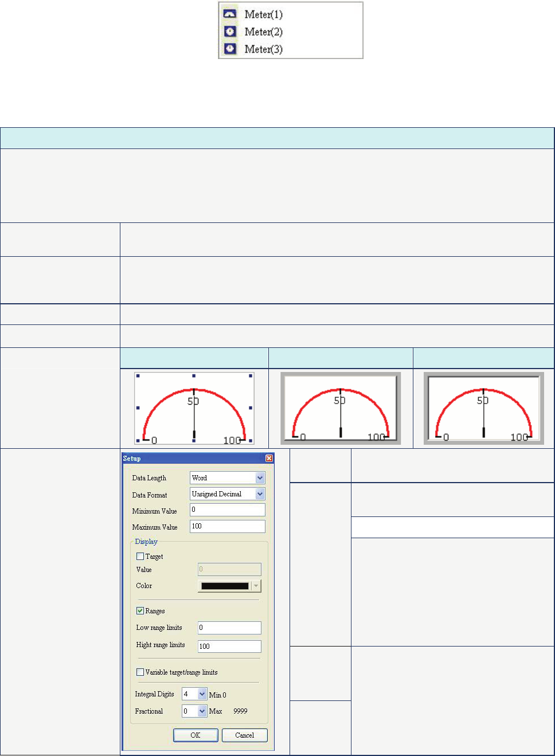Screen dimensions: 555x756
Task: Enable the Target checkbox
Action: click(x=140, y=557)
